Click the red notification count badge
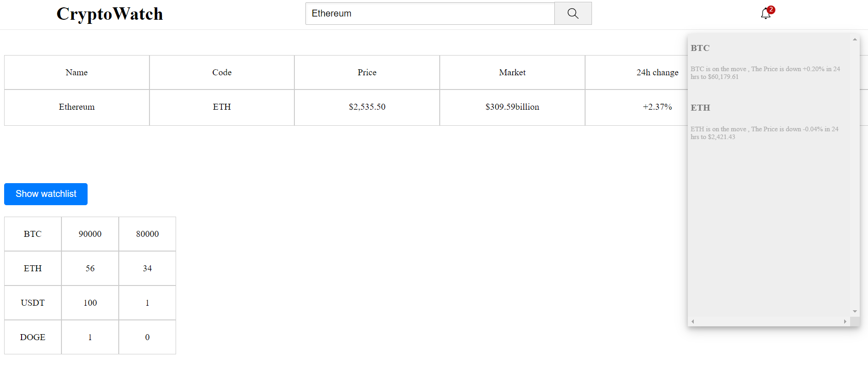868x375 pixels. point(771,10)
